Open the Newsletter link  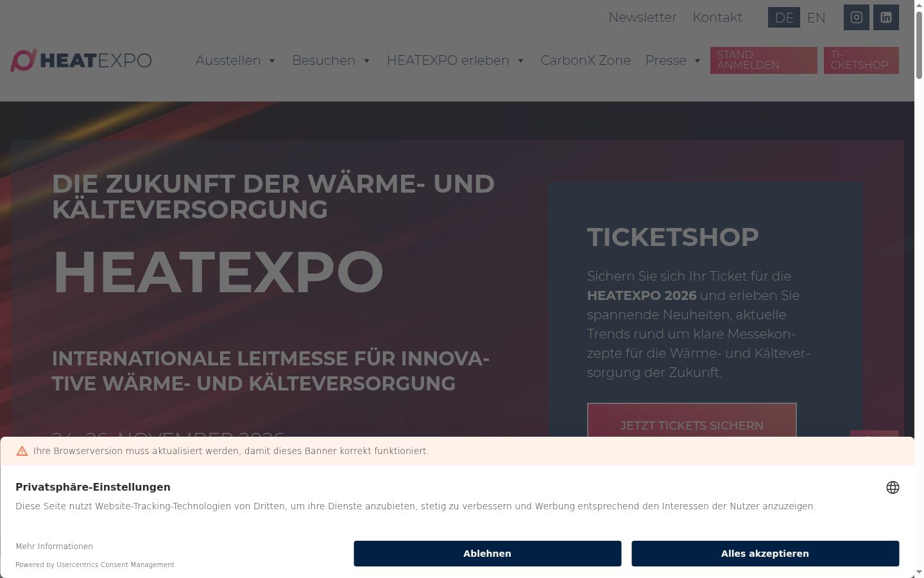pos(642,17)
